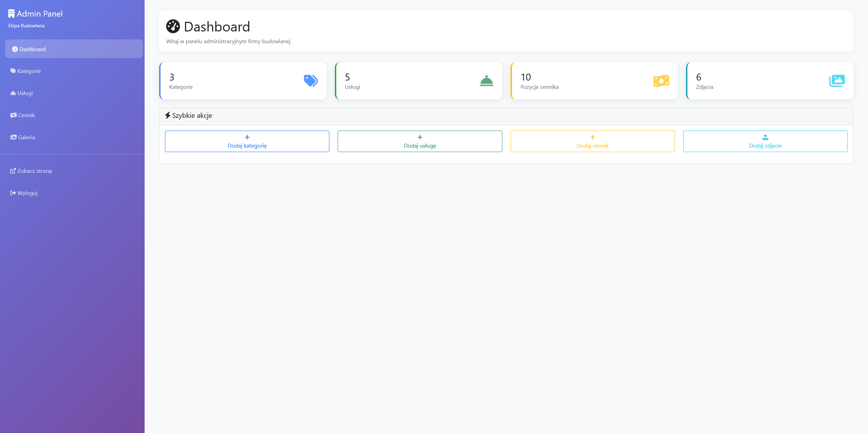The height and width of the screenshot is (433, 868).
Task: Click the gauge icon next to Dashboard heading
Action: (173, 27)
